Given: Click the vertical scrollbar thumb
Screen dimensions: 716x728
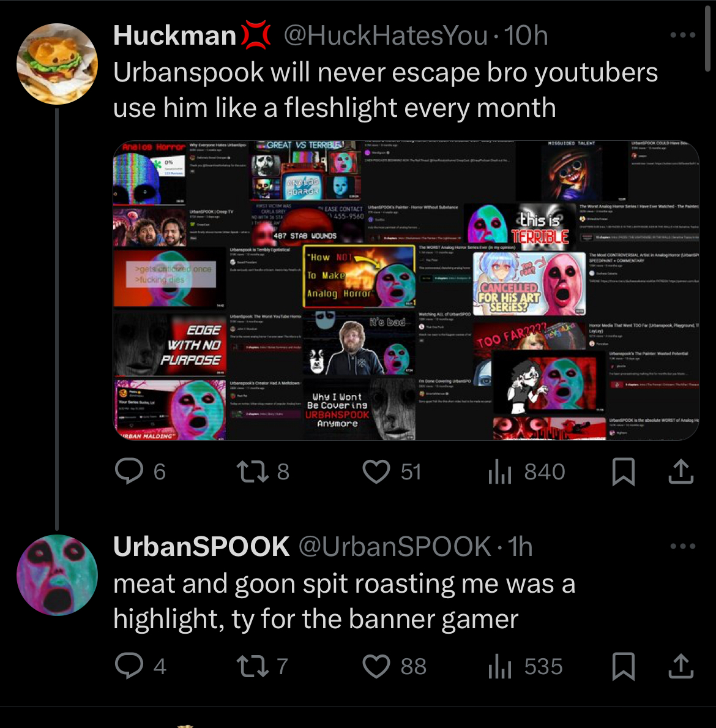Looking at the screenshot, I should [x=707, y=39].
